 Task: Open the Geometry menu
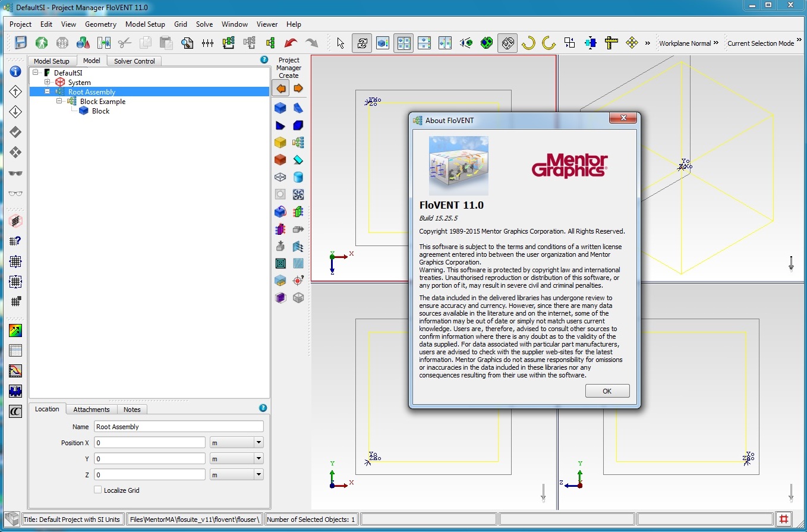[x=100, y=24]
